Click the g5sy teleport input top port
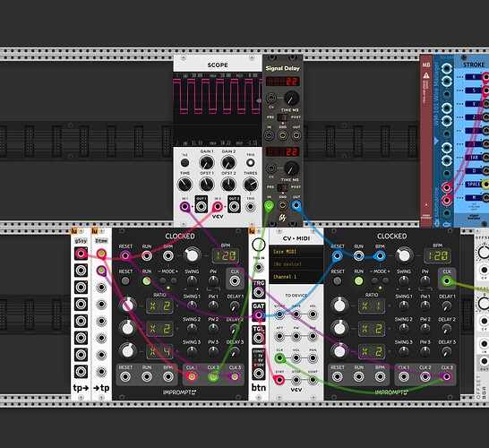The image size is (489, 448). (x=81, y=254)
